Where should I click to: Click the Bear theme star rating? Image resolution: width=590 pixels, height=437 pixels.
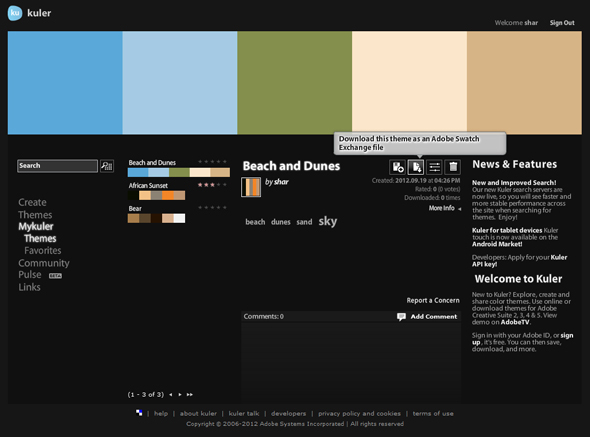pos(212,207)
